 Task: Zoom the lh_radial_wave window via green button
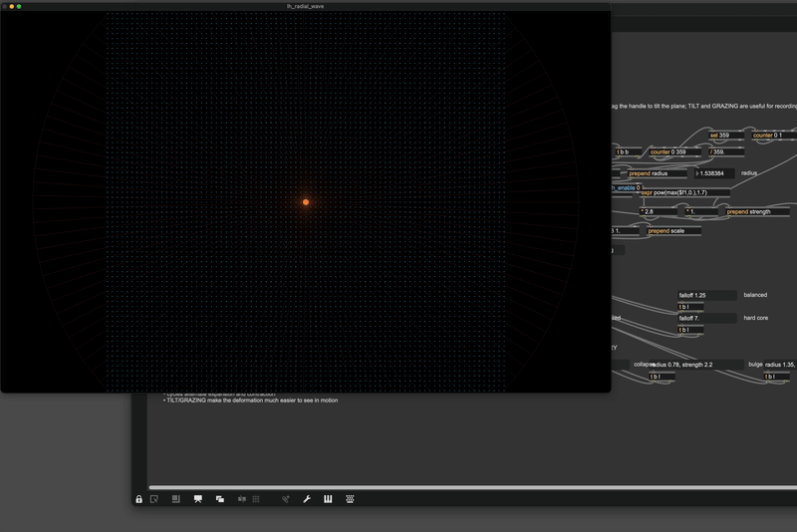click(x=19, y=7)
